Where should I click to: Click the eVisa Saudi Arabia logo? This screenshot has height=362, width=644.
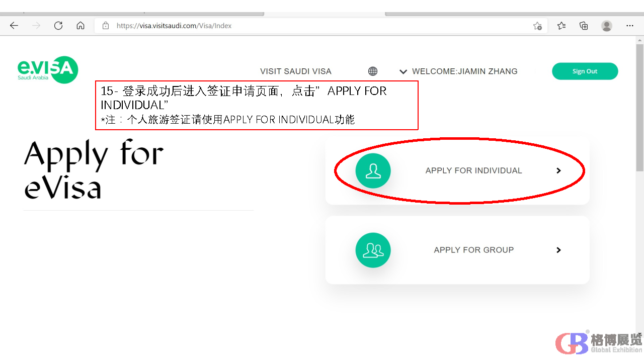click(48, 70)
